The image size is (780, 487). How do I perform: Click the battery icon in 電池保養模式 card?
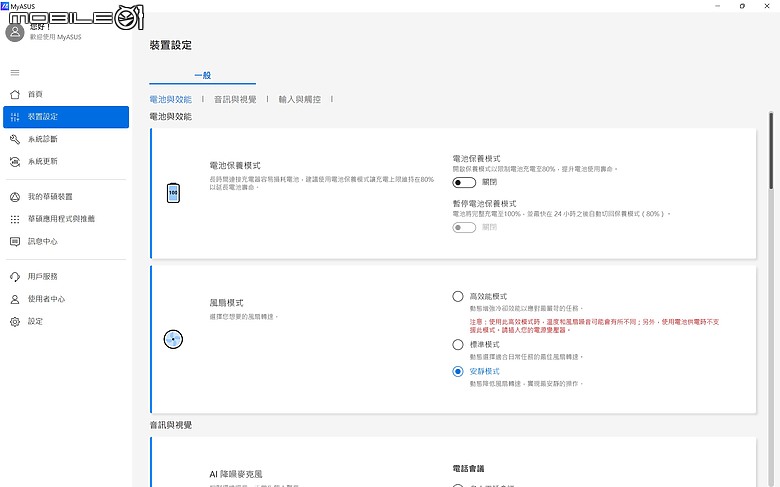click(173, 193)
